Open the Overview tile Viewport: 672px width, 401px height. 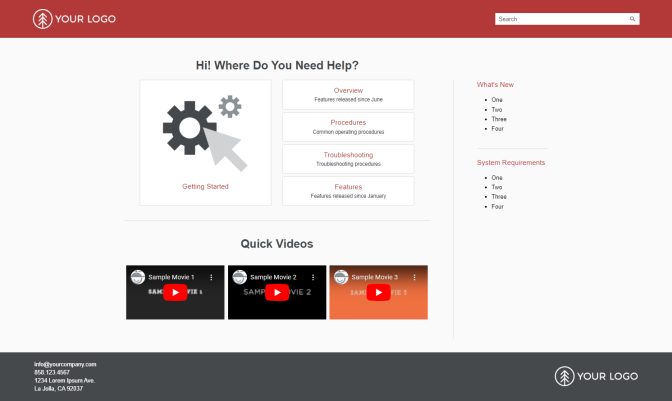pyautogui.click(x=348, y=94)
